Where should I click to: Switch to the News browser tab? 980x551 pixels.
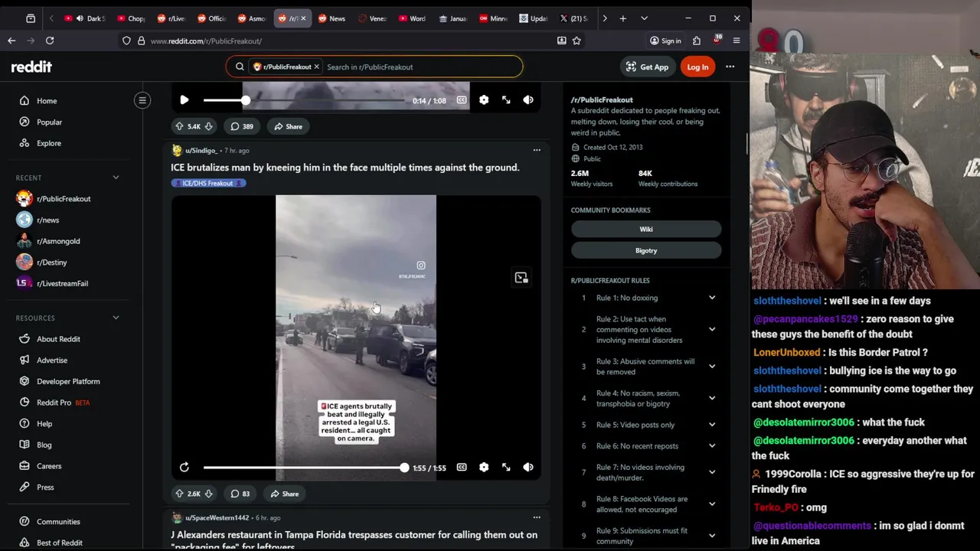(x=332, y=18)
